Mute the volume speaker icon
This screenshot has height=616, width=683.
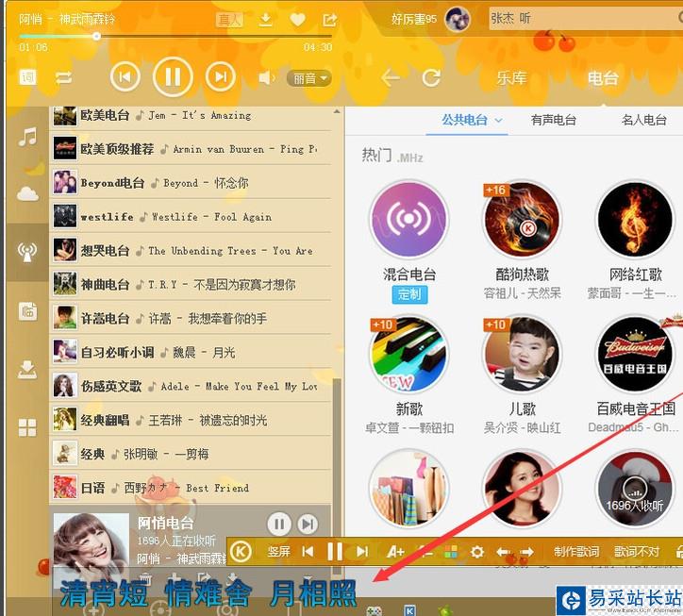click(266, 77)
